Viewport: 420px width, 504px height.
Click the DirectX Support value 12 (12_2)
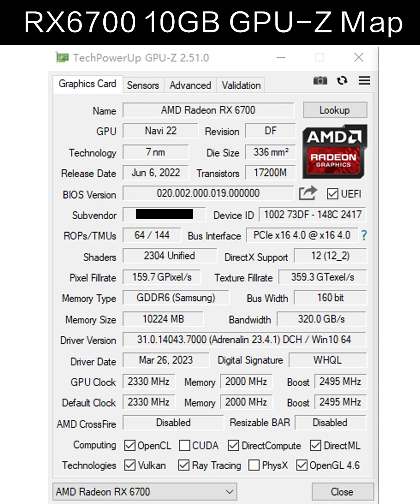pyautogui.click(x=330, y=256)
